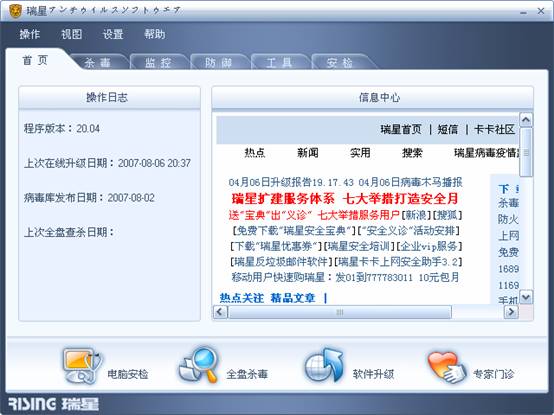Image resolution: width=554 pixels, height=415 pixels.
Task: Open the 企业vip服务 link
Action: (429, 246)
